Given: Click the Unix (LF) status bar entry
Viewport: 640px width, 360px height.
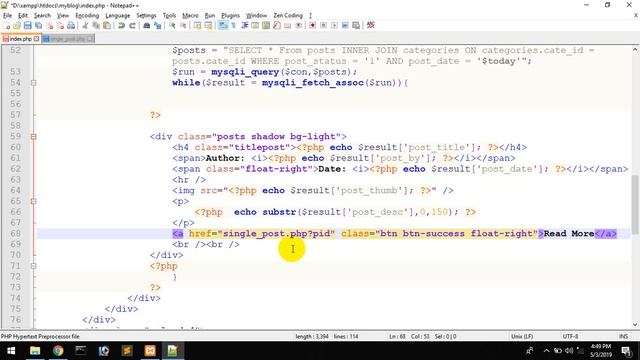Looking at the screenshot, I should click(522, 336).
